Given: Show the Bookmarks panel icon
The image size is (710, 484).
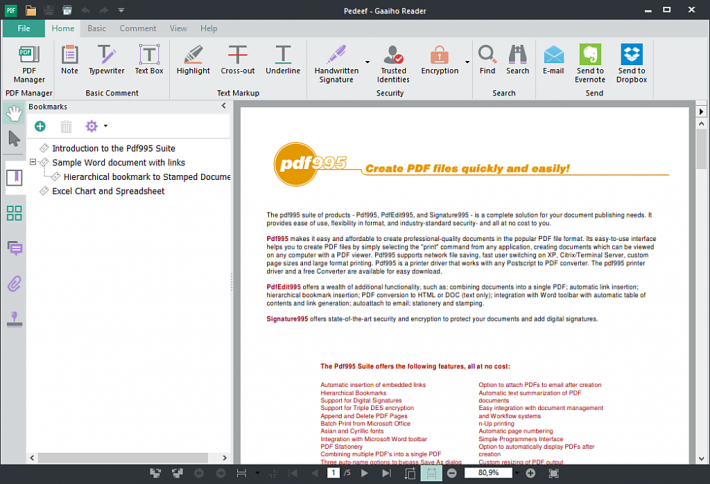Looking at the screenshot, I should [14, 177].
